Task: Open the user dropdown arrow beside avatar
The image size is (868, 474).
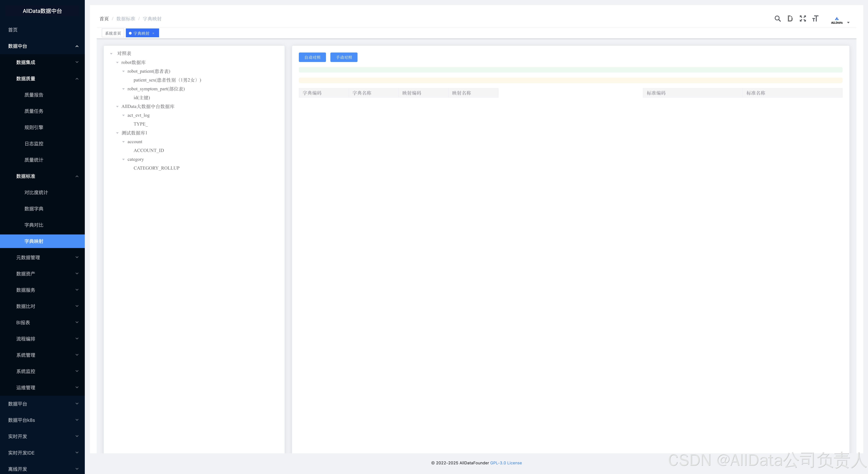Action: 848,23
